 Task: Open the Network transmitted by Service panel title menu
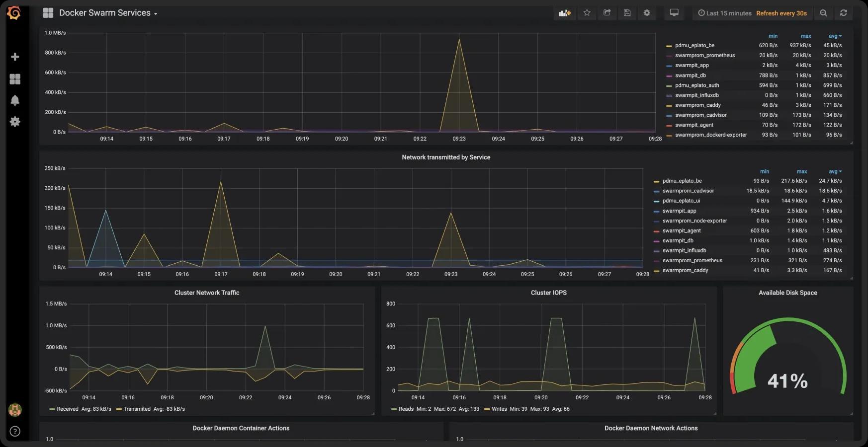click(445, 157)
